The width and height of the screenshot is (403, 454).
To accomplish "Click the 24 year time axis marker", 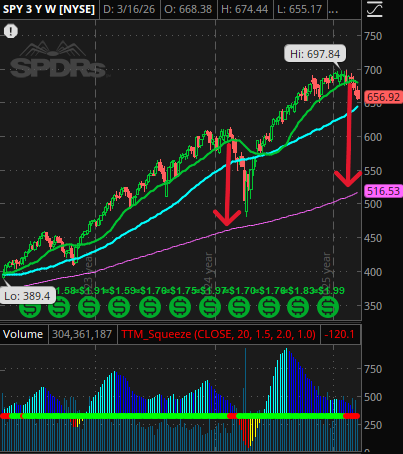I will coord(208,272).
